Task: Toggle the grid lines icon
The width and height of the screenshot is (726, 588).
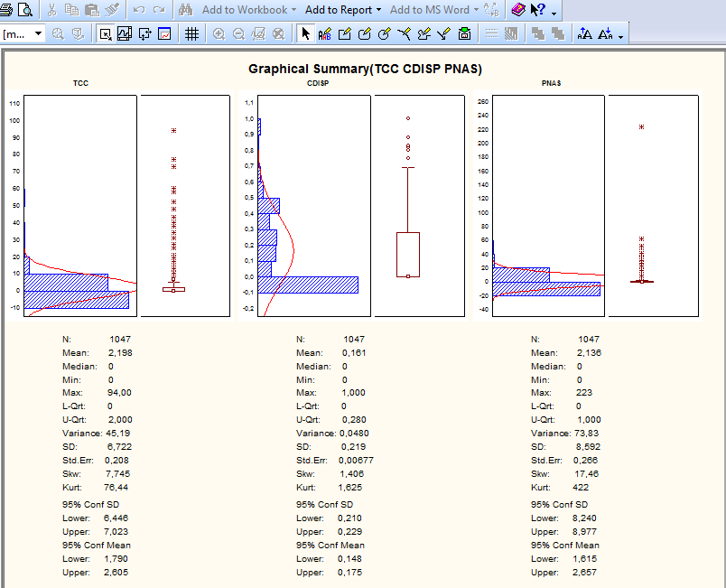Action: point(191,34)
